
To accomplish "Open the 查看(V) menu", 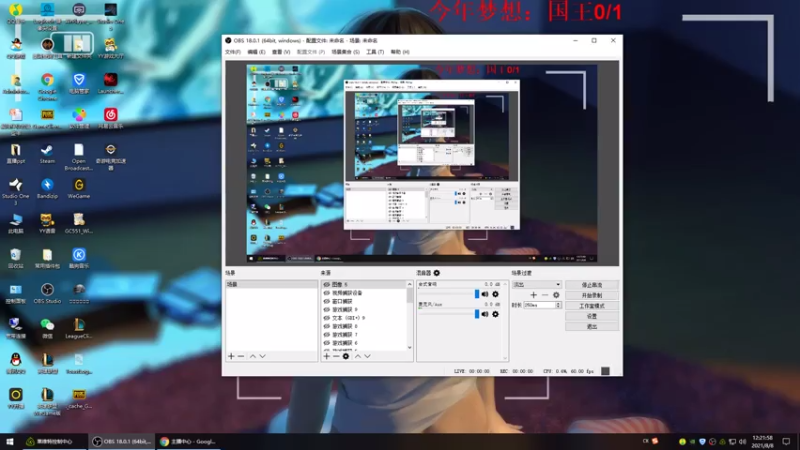I will pos(281,52).
